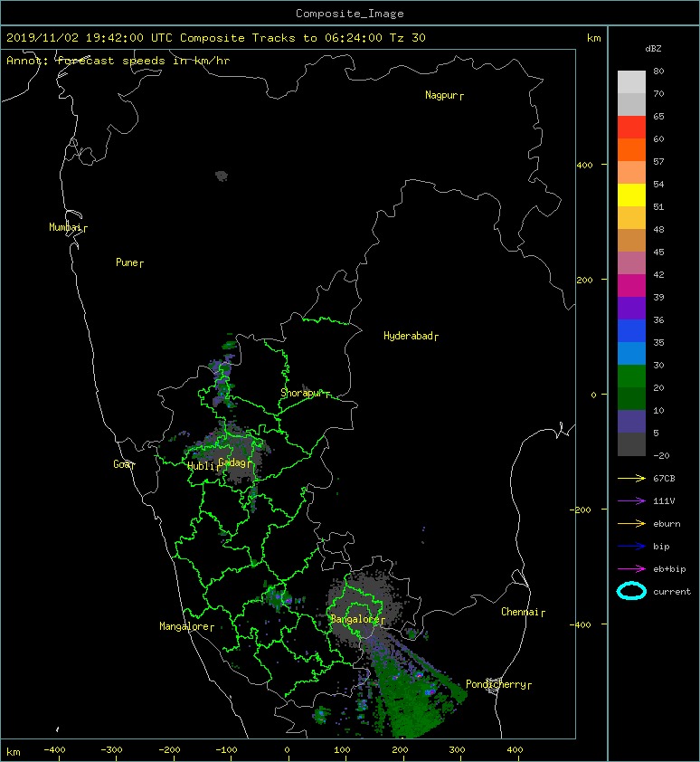Select the Hyderabad city label
The image size is (700, 762).
[411, 336]
